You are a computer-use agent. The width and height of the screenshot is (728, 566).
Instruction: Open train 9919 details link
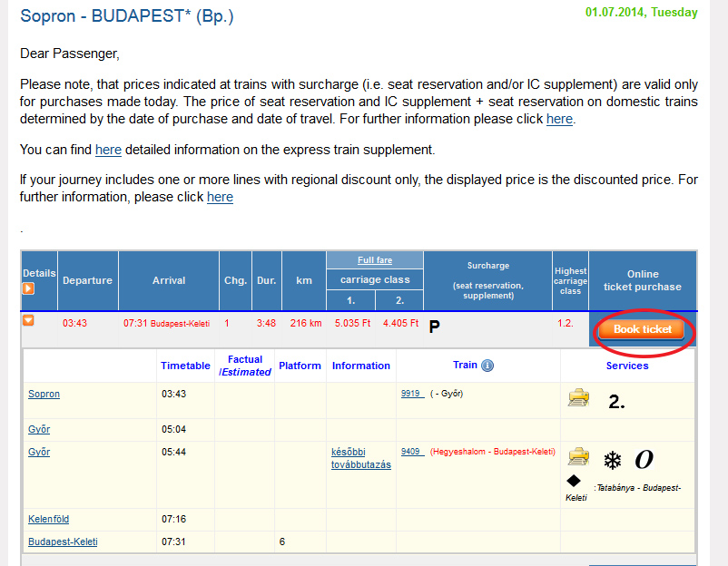point(411,394)
